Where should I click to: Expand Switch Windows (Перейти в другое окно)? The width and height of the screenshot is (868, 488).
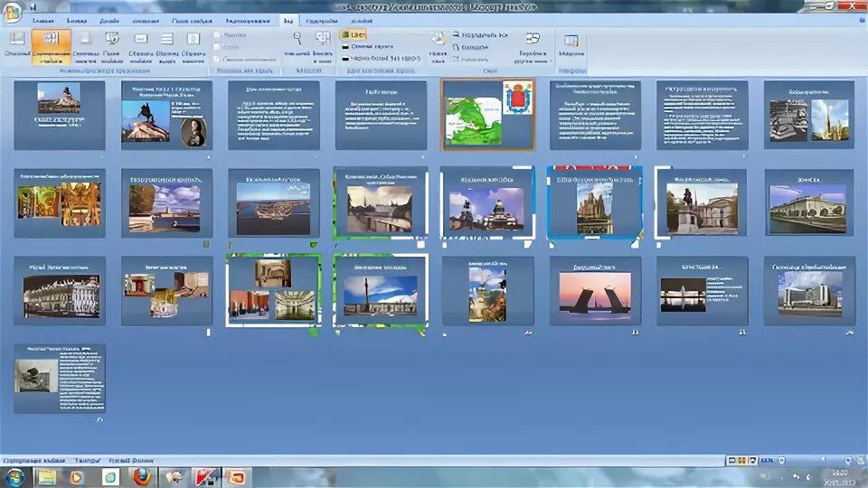point(533,46)
